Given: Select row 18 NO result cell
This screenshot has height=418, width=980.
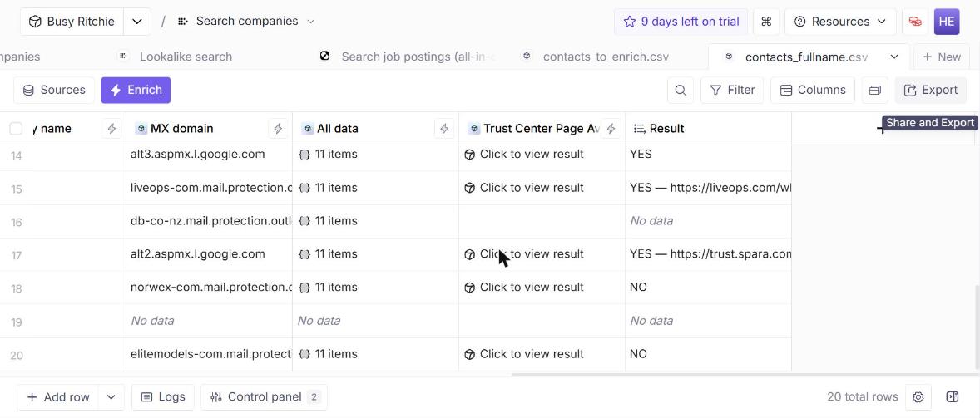Looking at the screenshot, I should coord(708,287).
